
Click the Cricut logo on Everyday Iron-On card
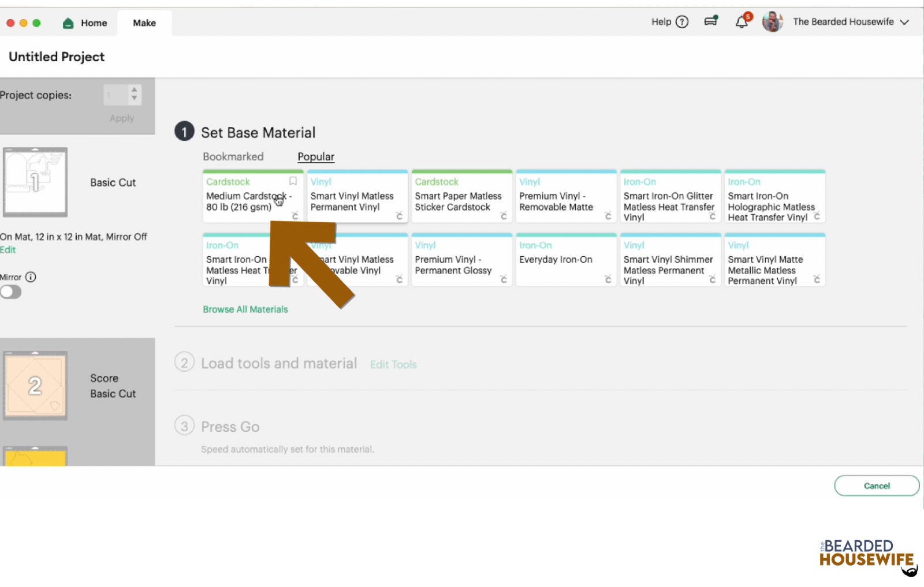point(607,279)
